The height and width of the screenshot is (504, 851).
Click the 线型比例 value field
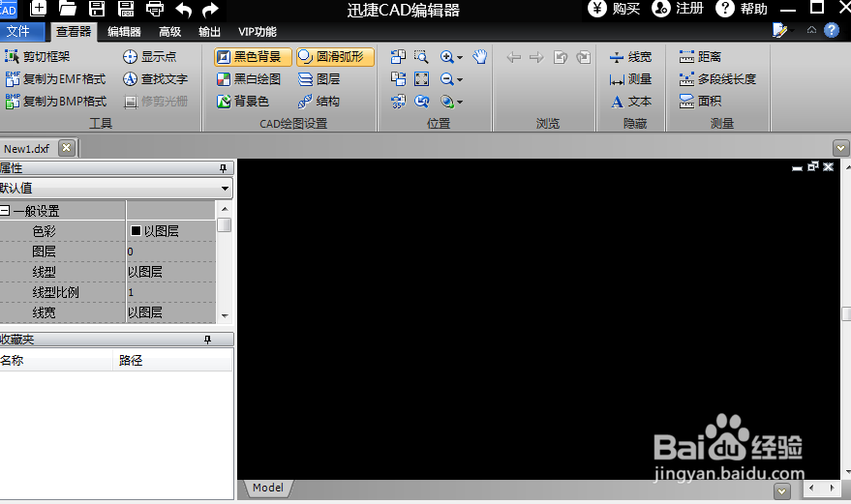coord(171,292)
